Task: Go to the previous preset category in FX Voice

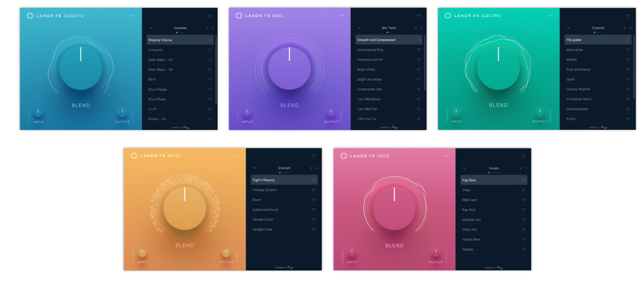Action: coord(521,168)
